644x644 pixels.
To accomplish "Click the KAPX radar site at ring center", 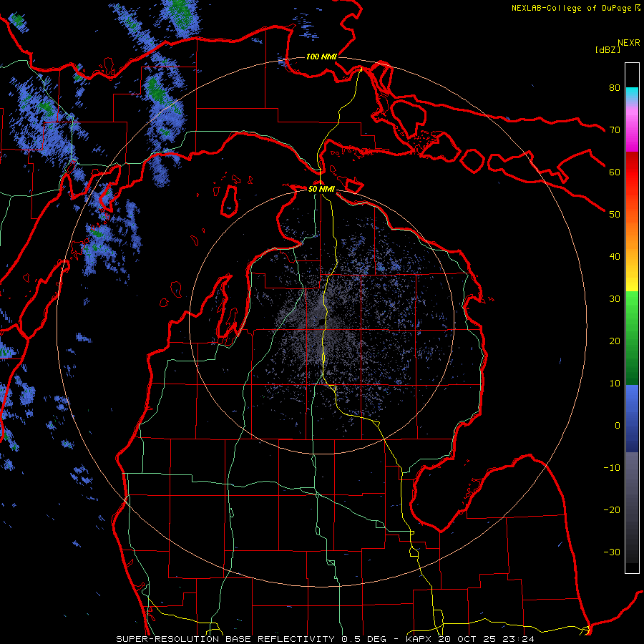I will (321, 321).
